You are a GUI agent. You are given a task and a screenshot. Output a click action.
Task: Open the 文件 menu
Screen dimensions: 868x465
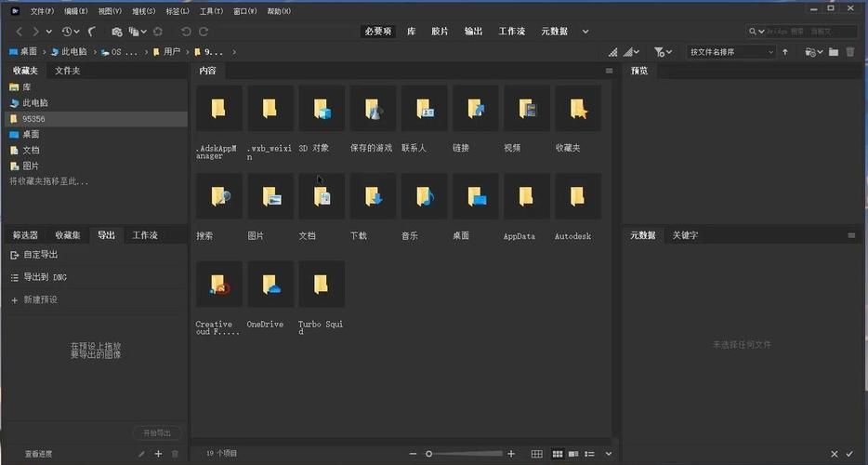coord(42,11)
